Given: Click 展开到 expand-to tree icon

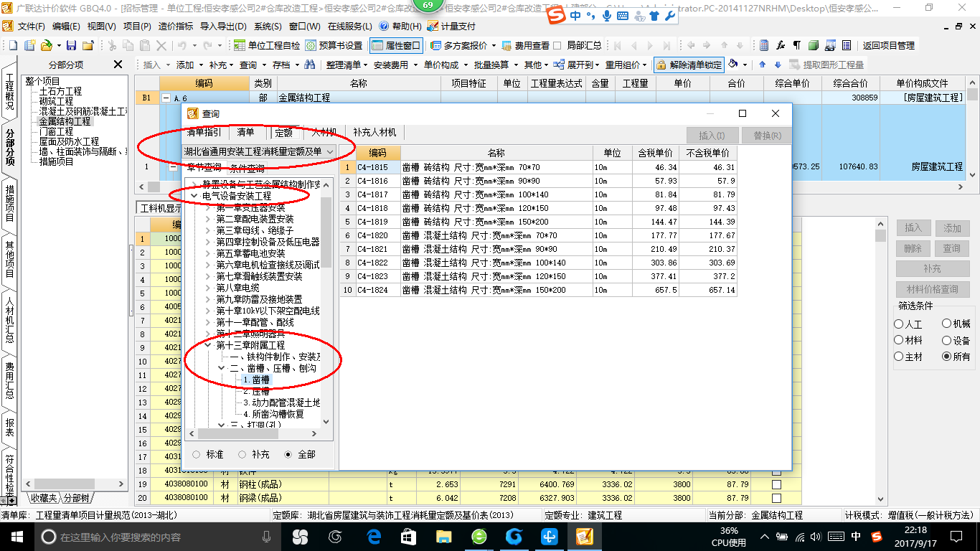Looking at the screenshot, I should tap(558, 65).
